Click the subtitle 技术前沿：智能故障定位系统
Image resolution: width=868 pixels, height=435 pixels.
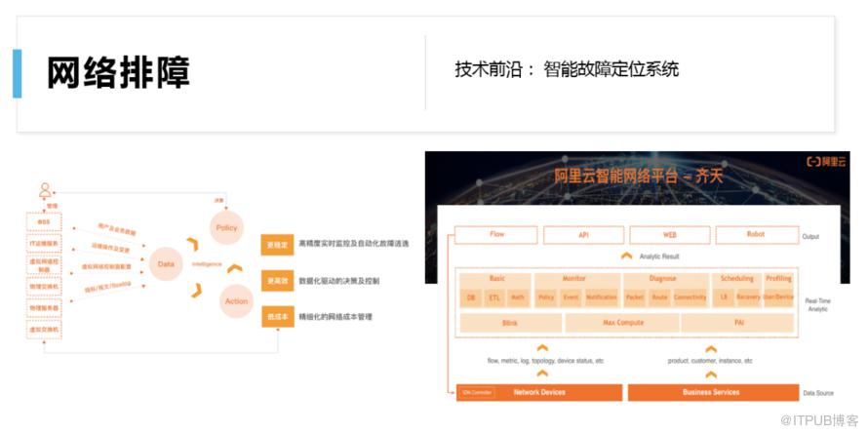click(567, 69)
